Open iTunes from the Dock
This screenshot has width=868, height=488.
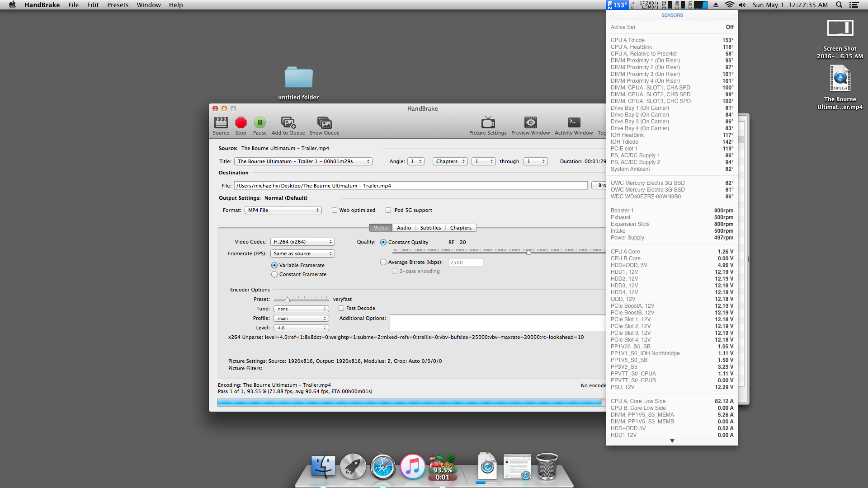(412, 467)
